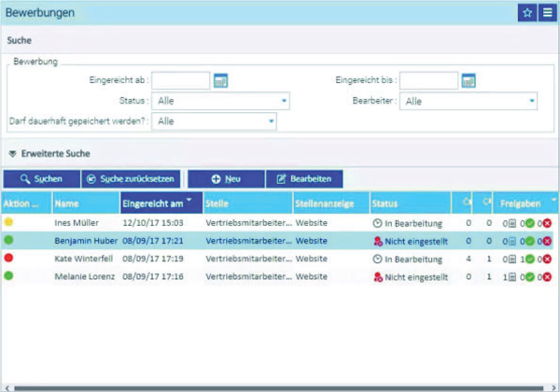Click pending document icon in Ines Müller row
This screenshot has width=560, height=392.
tap(512, 223)
